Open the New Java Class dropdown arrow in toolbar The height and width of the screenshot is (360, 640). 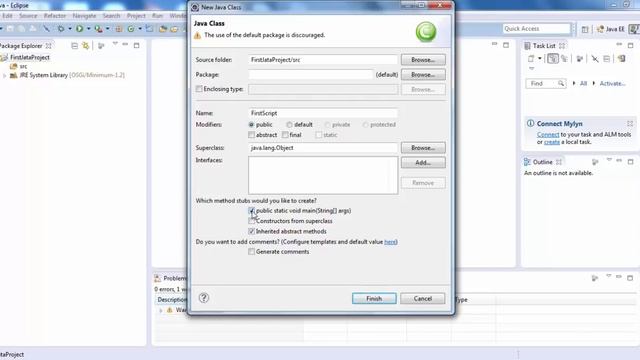(140, 29)
